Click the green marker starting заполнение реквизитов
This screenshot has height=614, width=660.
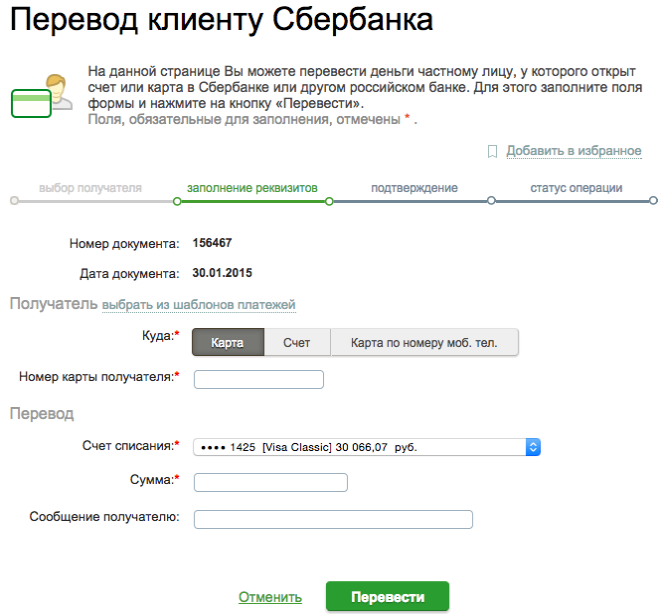177,201
